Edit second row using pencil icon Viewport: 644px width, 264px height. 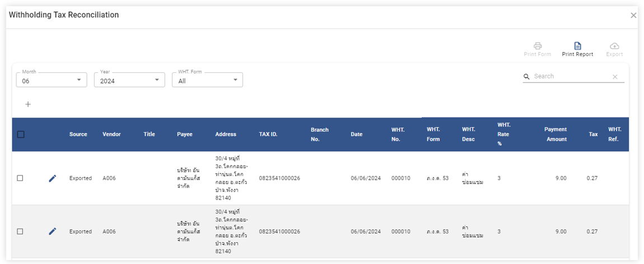pos(53,231)
